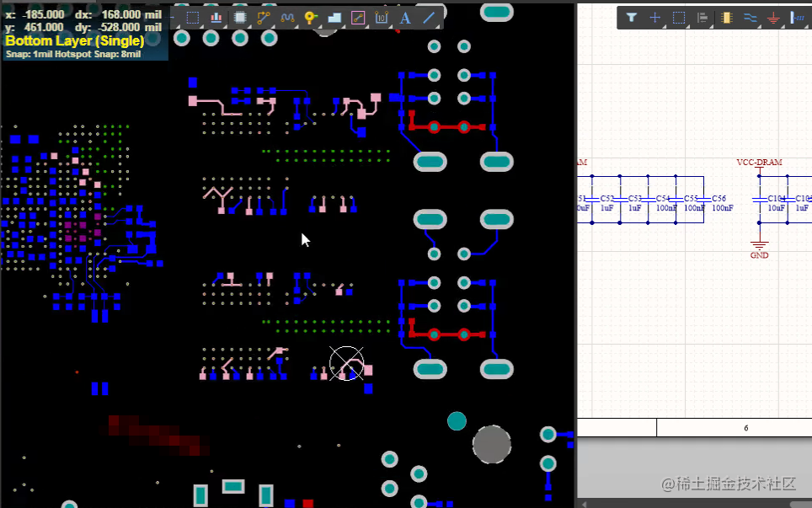
Task: Select the Filter tool on schematic toolbar
Action: [x=633, y=17]
